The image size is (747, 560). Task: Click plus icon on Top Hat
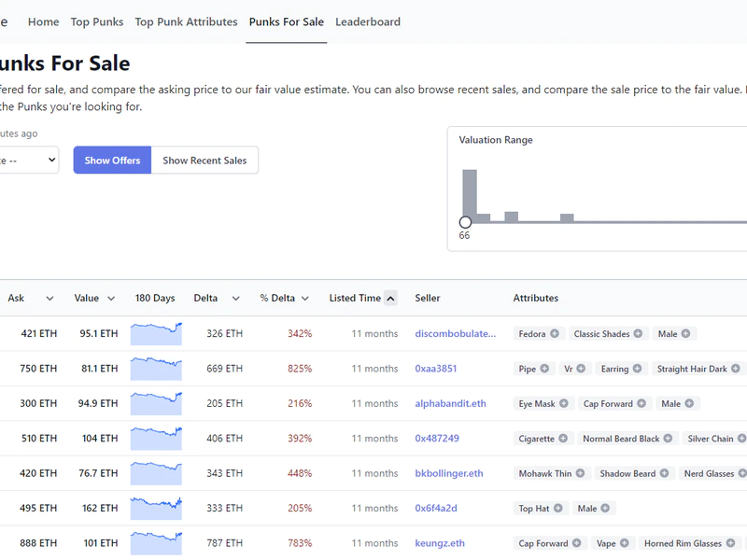tap(557, 508)
